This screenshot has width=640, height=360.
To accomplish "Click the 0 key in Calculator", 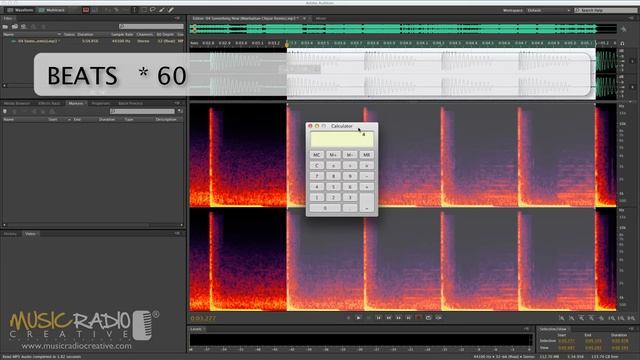I will 325,208.
